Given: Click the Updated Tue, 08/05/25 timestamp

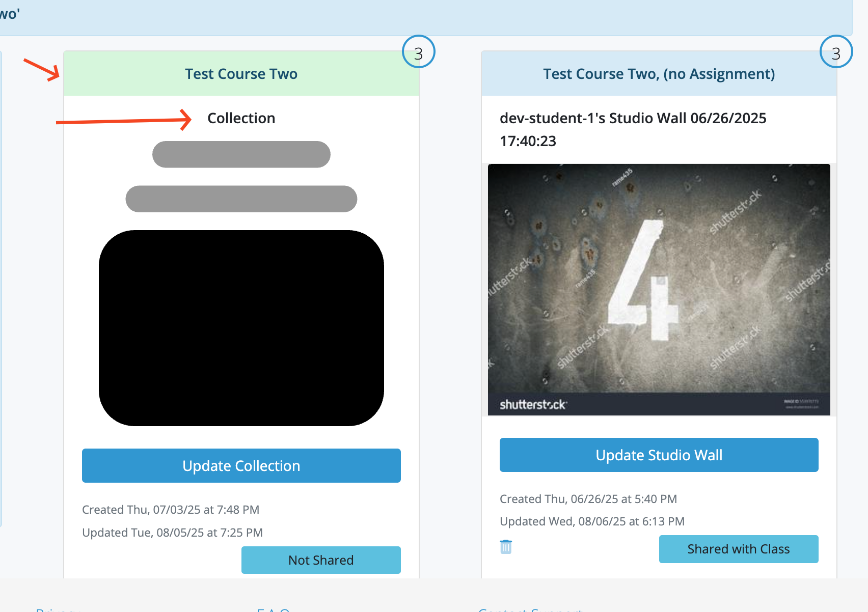Looking at the screenshot, I should (172, 533).
